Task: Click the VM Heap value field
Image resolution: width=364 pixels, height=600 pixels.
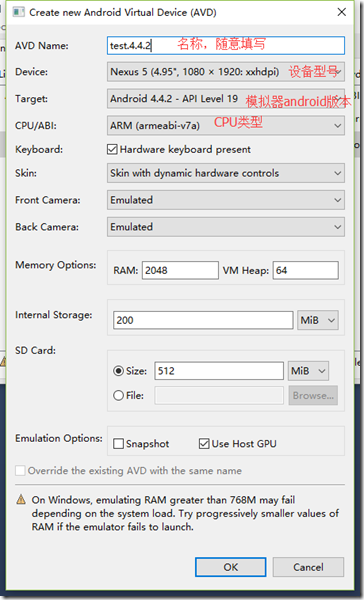Action: pyautogui.click(x=305, y=271)
